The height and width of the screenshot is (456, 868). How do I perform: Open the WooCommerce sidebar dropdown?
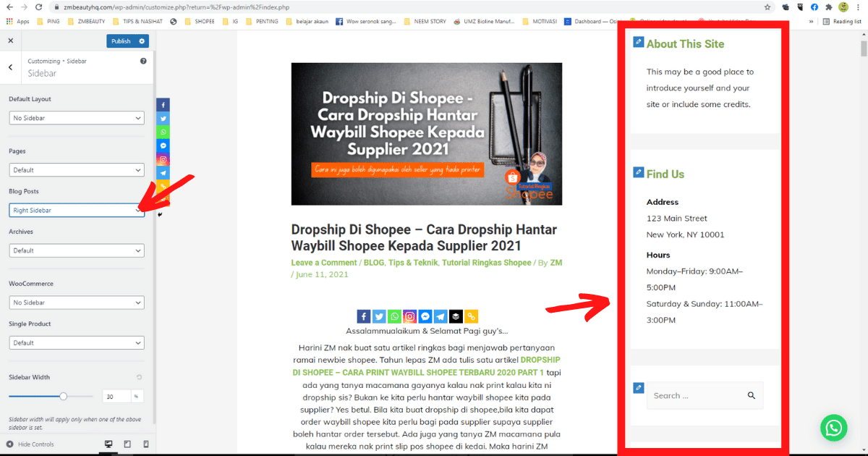pyautogui.click(x=77, y=303)
